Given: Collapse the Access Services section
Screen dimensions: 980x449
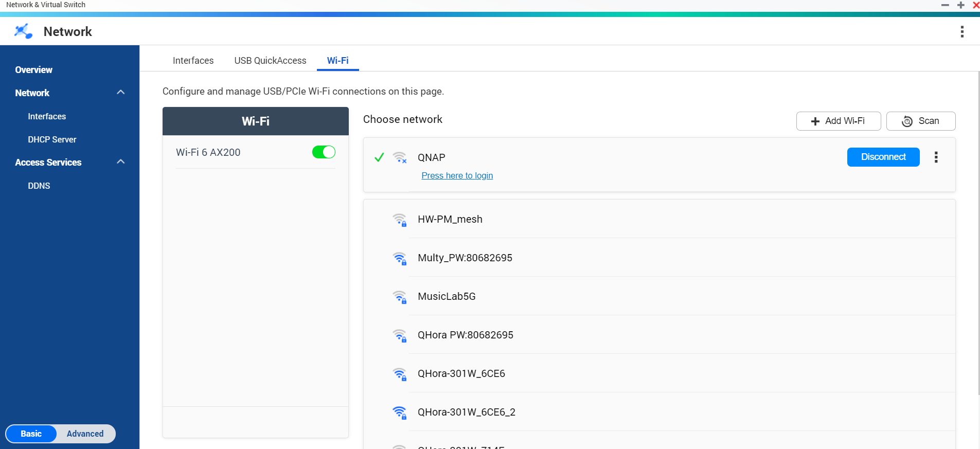Looking at the screenshot, I should (x=121, y=162).
